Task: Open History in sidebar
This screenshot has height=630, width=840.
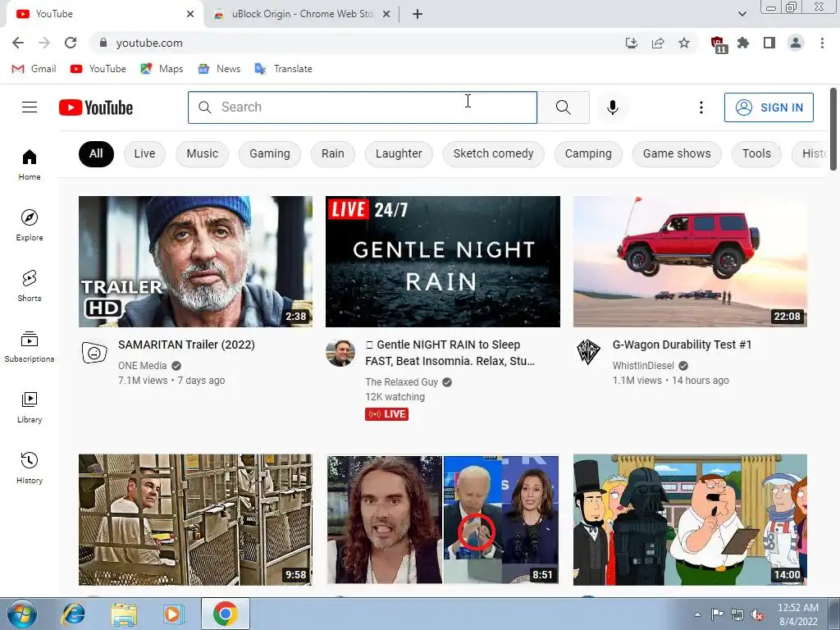Action: coord(30,468)
